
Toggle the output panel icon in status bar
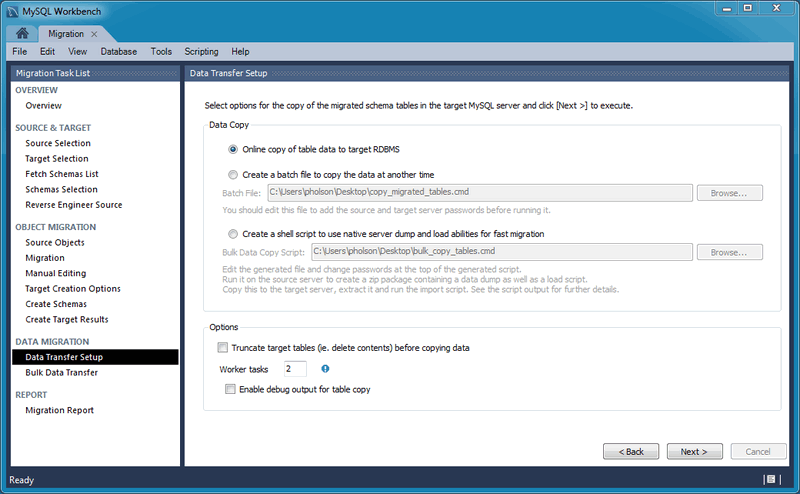(771, 479)
